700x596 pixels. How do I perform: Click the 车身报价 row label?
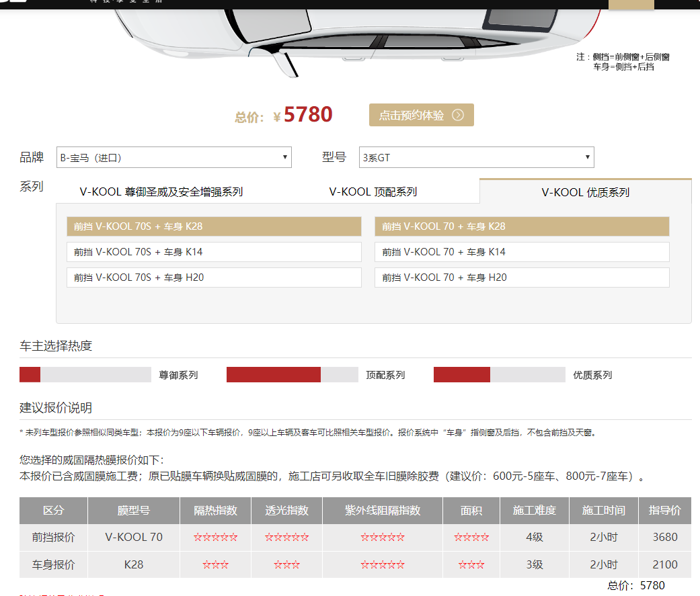pos(54,565)
